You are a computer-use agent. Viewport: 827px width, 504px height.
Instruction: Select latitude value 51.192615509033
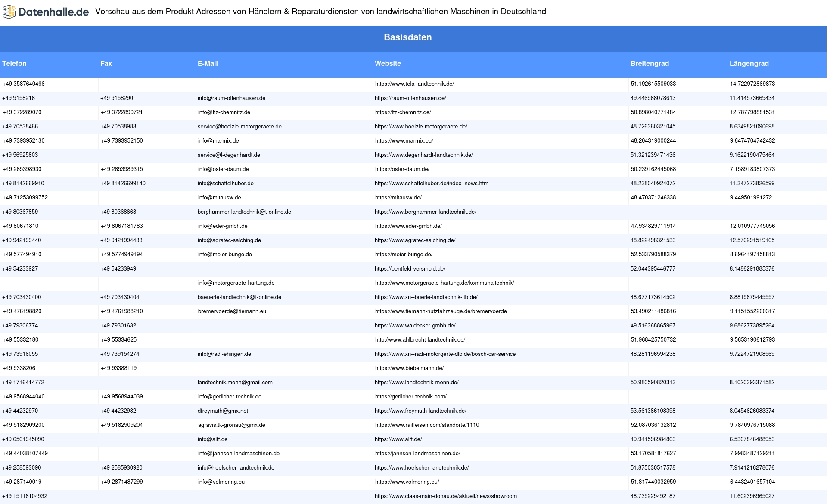[653, 84]
